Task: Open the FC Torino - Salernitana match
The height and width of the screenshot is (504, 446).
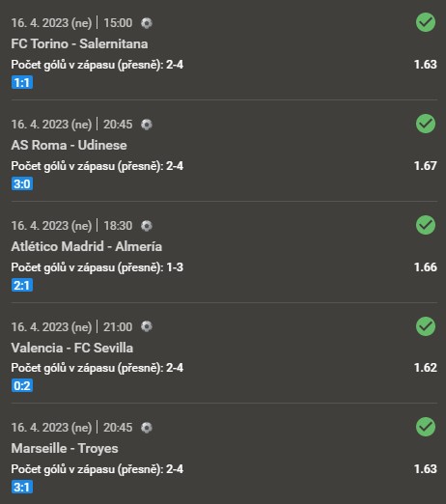Action: 79,43
